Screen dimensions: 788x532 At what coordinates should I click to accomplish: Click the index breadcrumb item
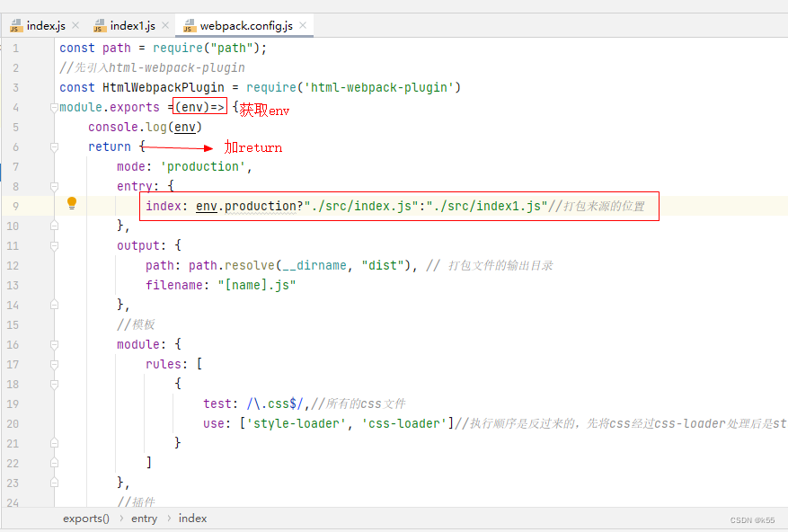click(192, 519)
